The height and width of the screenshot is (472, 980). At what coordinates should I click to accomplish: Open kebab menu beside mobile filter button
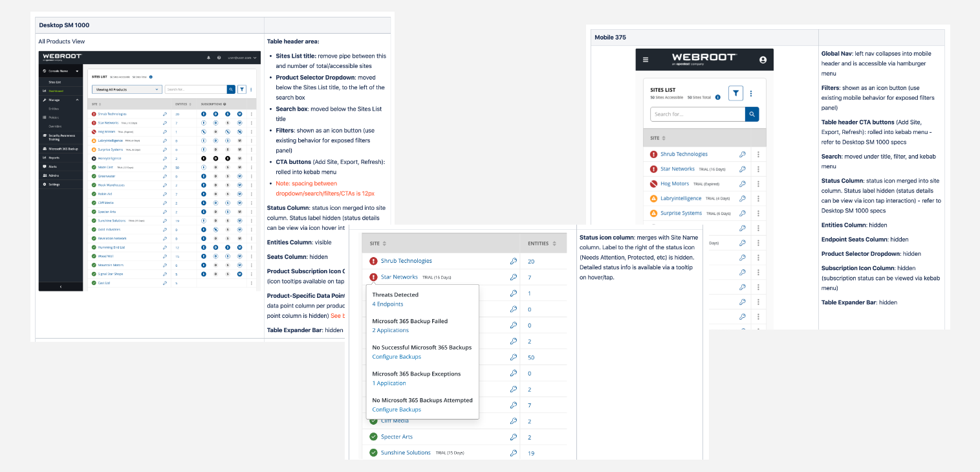(x=751, y=93)
